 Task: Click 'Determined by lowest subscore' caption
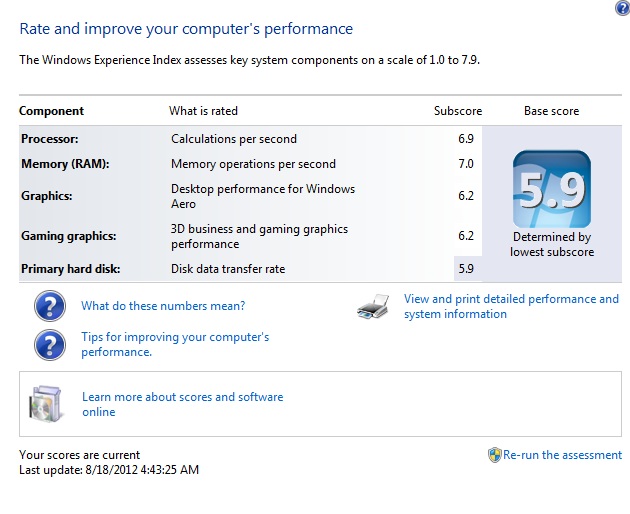(552, 244)
